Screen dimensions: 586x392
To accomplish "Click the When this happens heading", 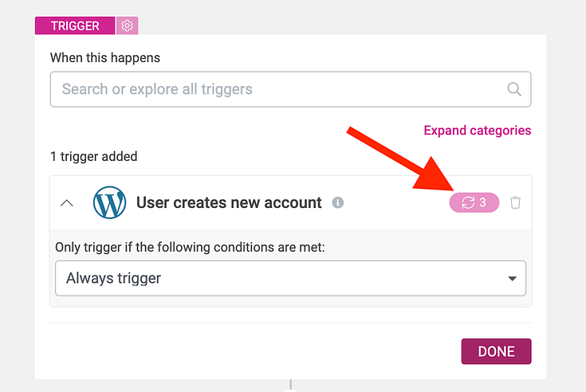I will pos(105,57).
